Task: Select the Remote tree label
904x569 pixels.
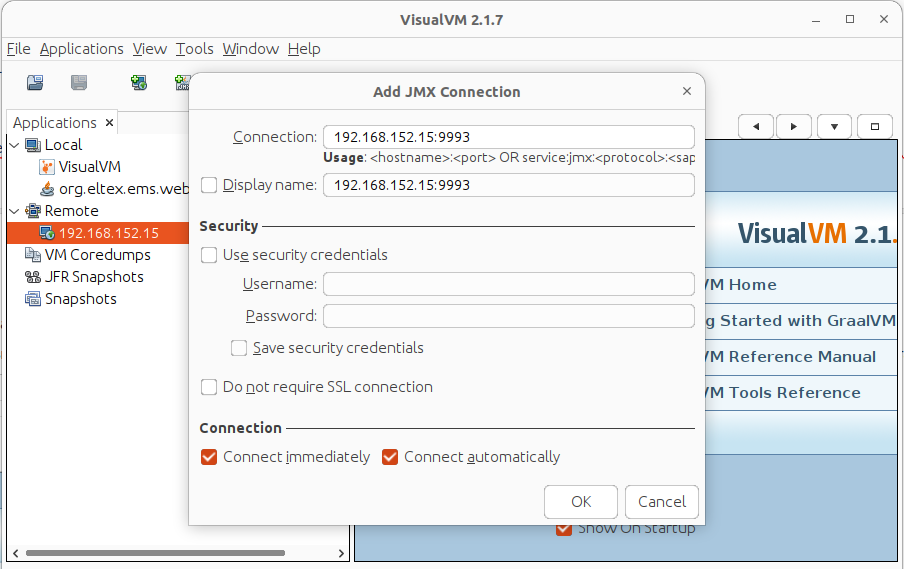Action: [71, 211]
